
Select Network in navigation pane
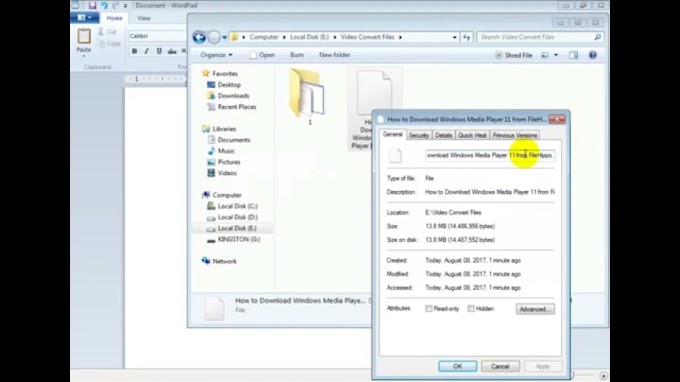tap(219, 261)
